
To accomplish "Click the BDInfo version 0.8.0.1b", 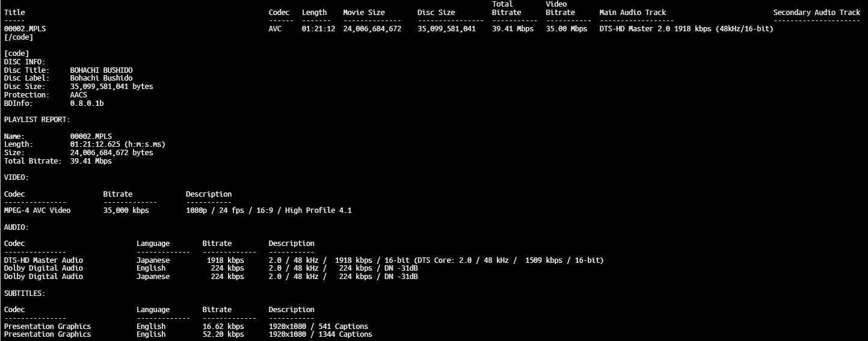I will [87, 103].
